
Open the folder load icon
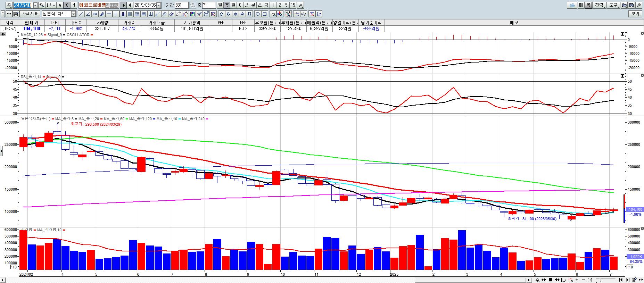(624, 5)
